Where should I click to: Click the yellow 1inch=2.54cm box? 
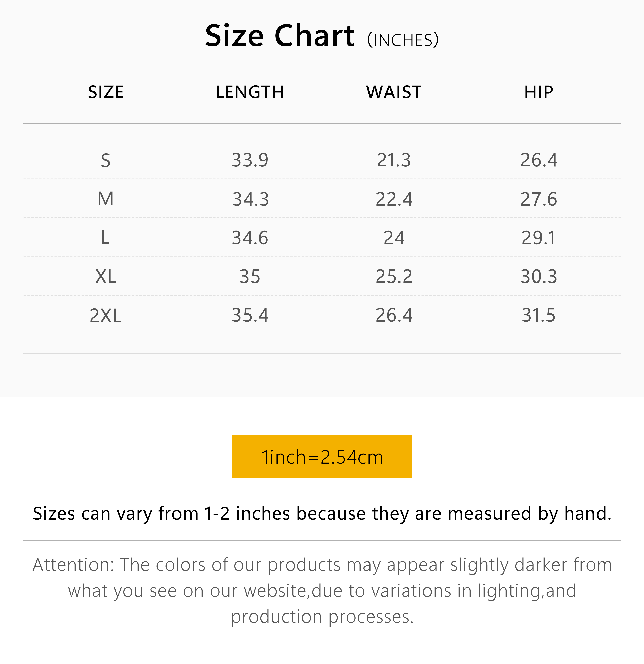[322, 456]
